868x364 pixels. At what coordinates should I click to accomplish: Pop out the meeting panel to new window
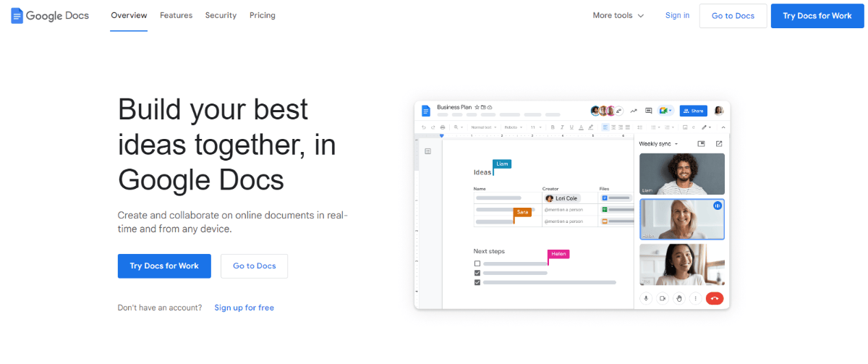click(x=718, y=144)
